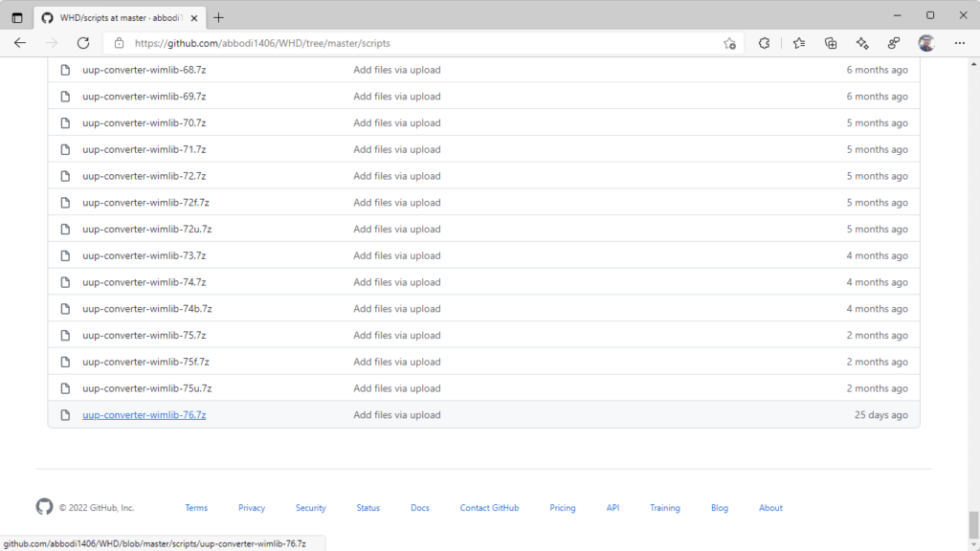980x551 pixels.
Task: Click the feedback icon in Edge toolbar
Action: tap(894, 43)
